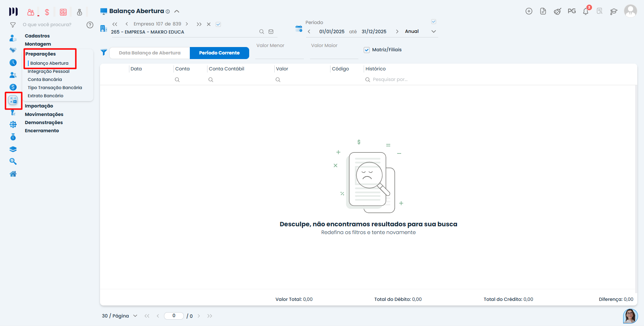Click the clock icon in sidebar
644x326 pixels.
pyautogui.click(x=13, y=63)
